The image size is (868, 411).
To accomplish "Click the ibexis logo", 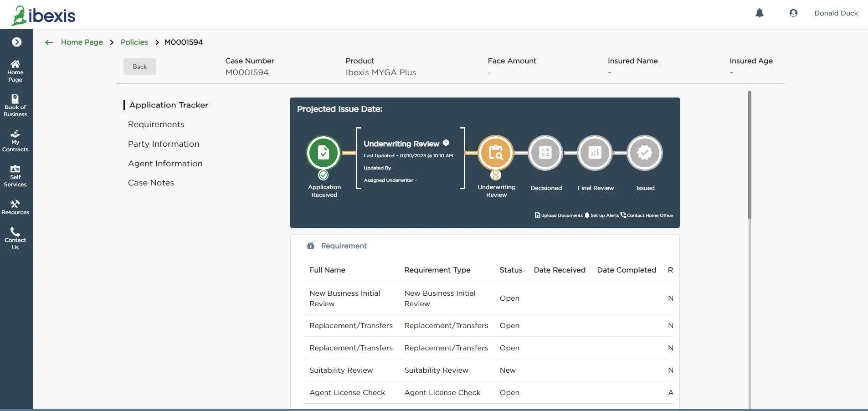I will [x=44, y=15].
